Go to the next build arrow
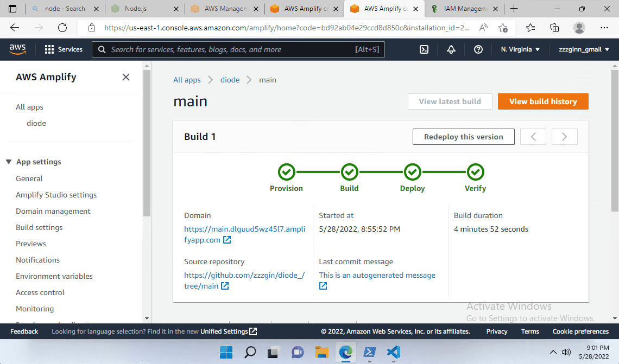 564,137
